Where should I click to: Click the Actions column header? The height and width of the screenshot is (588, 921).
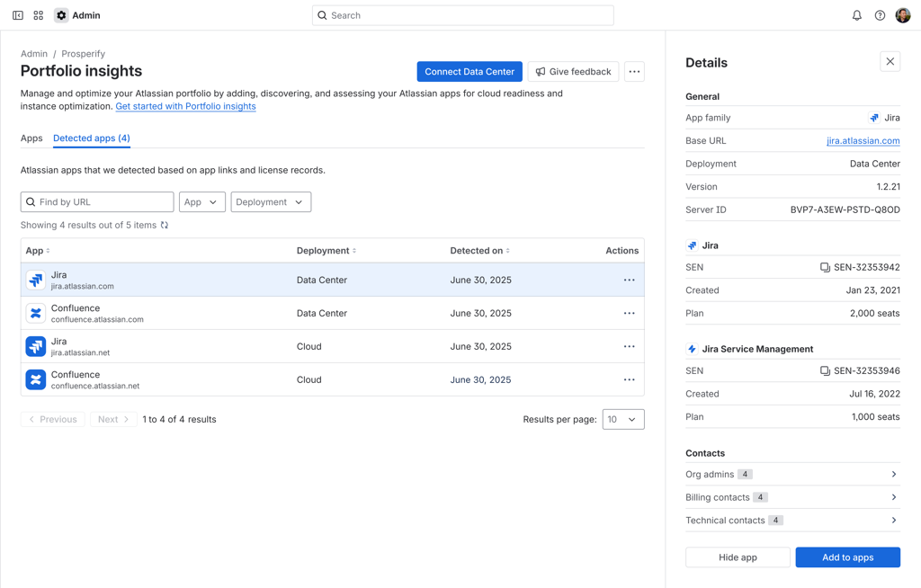pos(622,251)
